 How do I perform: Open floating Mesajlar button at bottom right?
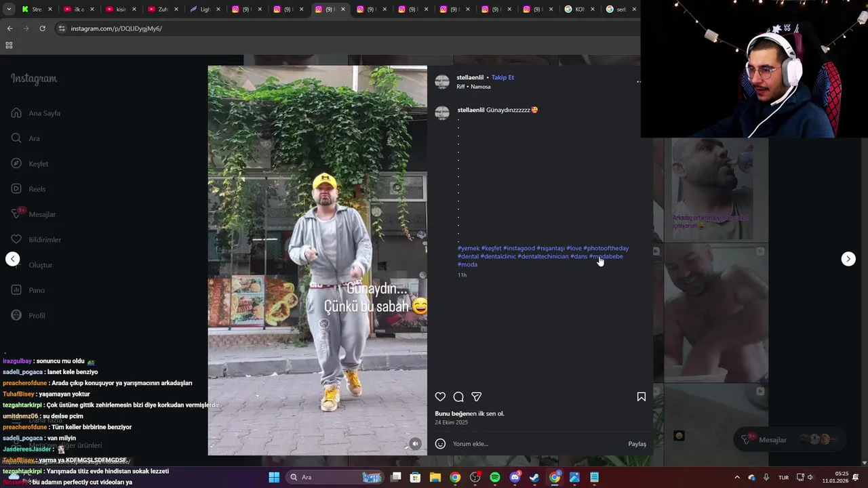tap(790, 440)
